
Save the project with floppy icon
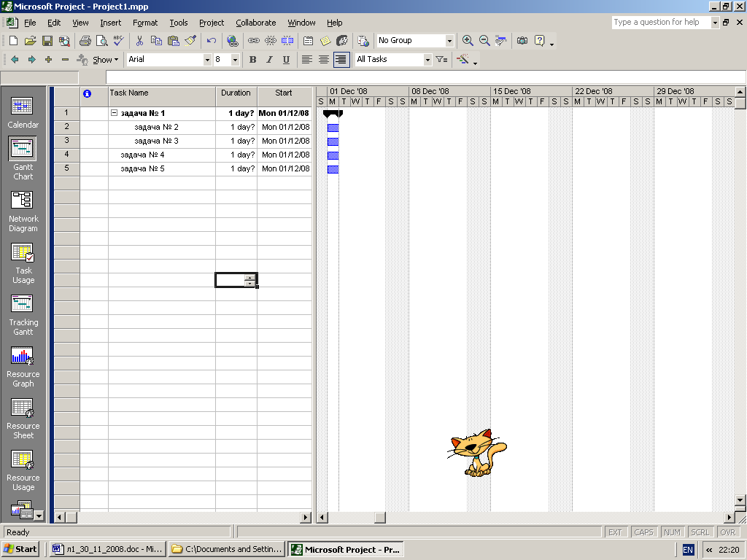(47, 41)
